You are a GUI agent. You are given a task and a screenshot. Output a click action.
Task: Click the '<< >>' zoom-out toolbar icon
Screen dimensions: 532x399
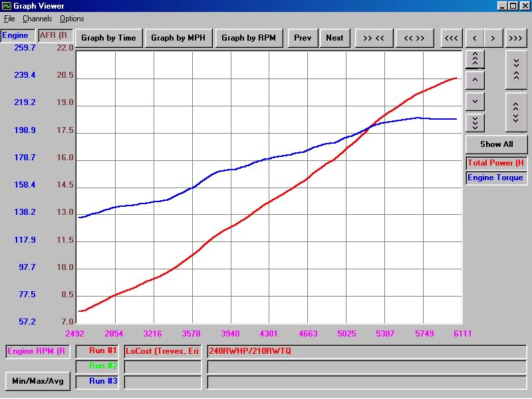pos(414,38)
